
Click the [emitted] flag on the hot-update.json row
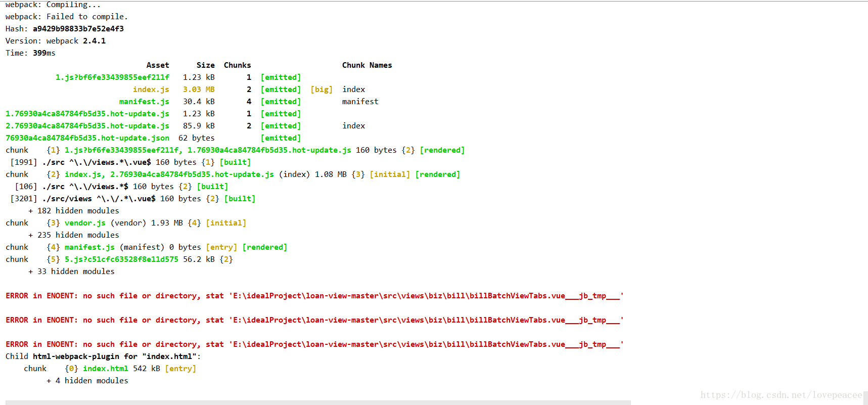click(281, 138)
